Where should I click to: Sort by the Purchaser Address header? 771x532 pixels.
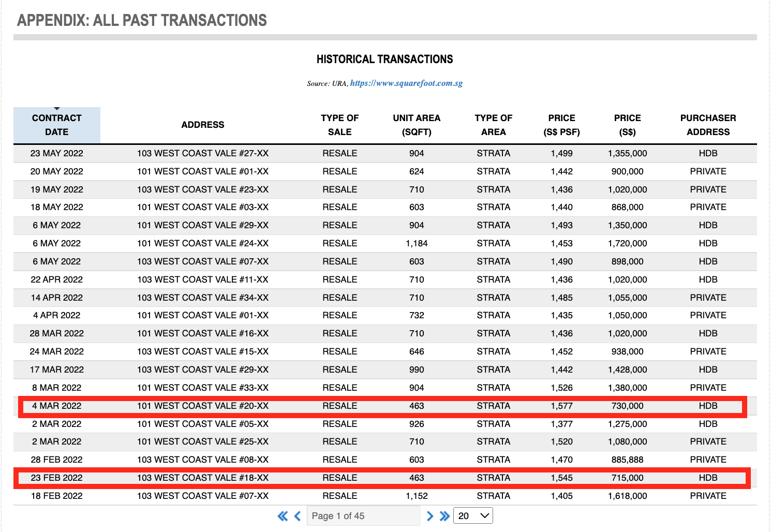[708, 125]
